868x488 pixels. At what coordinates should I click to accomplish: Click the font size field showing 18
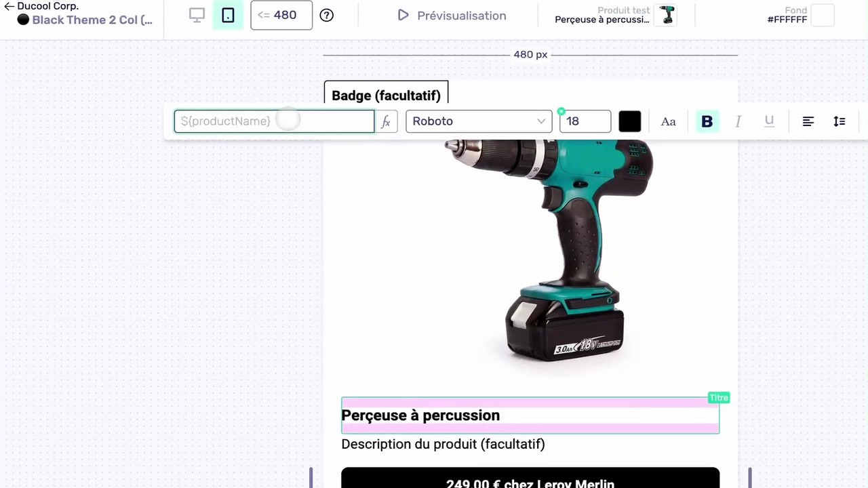coord(585,121)
